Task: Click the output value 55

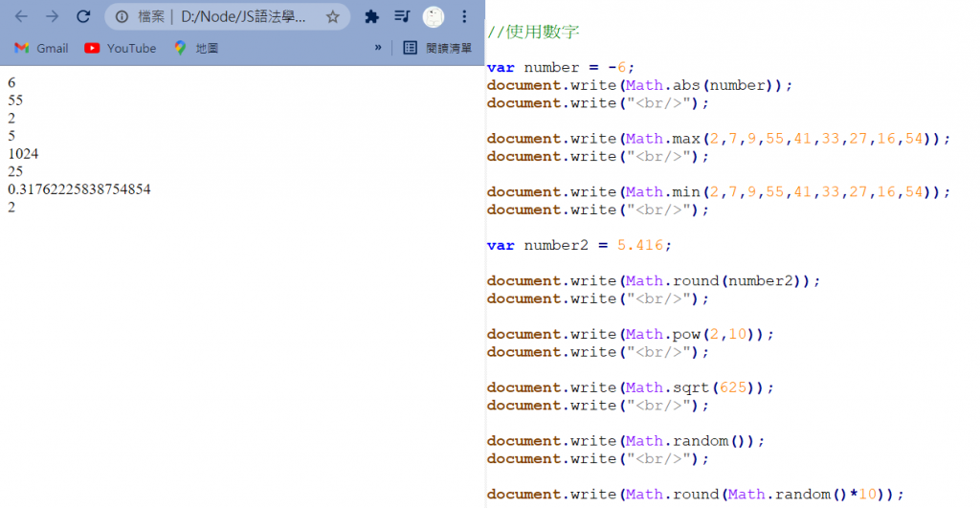Action: pos(15,100)
